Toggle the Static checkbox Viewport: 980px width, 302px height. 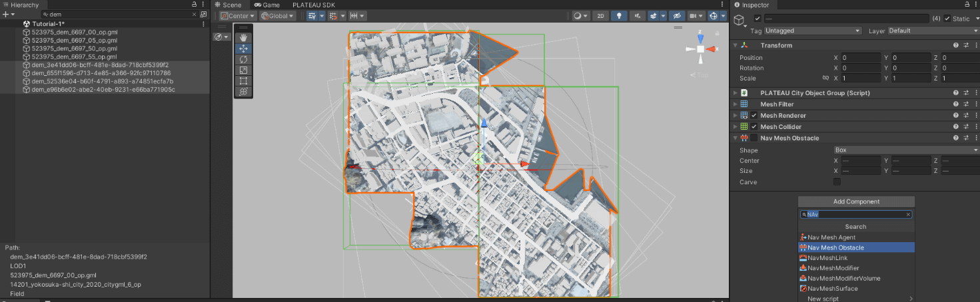[947, 19]
